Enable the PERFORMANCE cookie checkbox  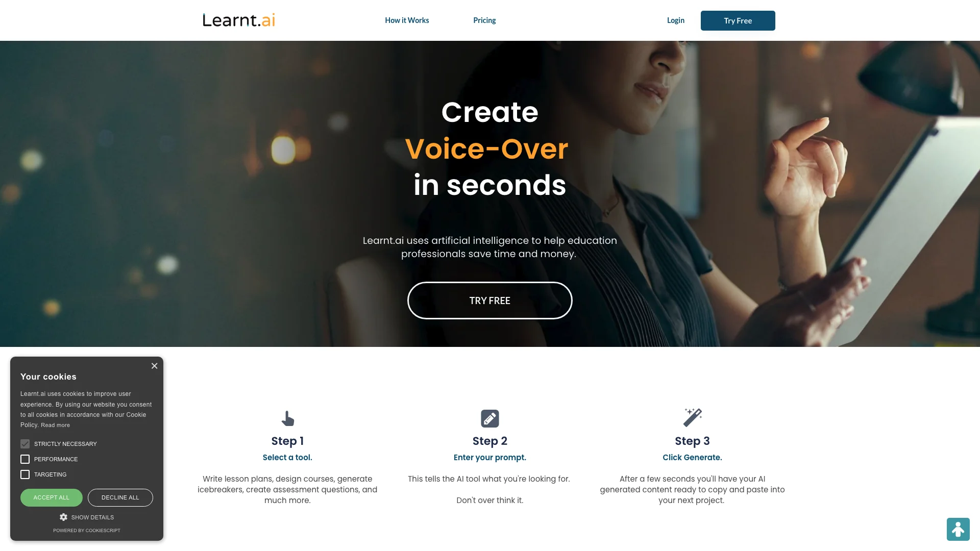[25, 459]
